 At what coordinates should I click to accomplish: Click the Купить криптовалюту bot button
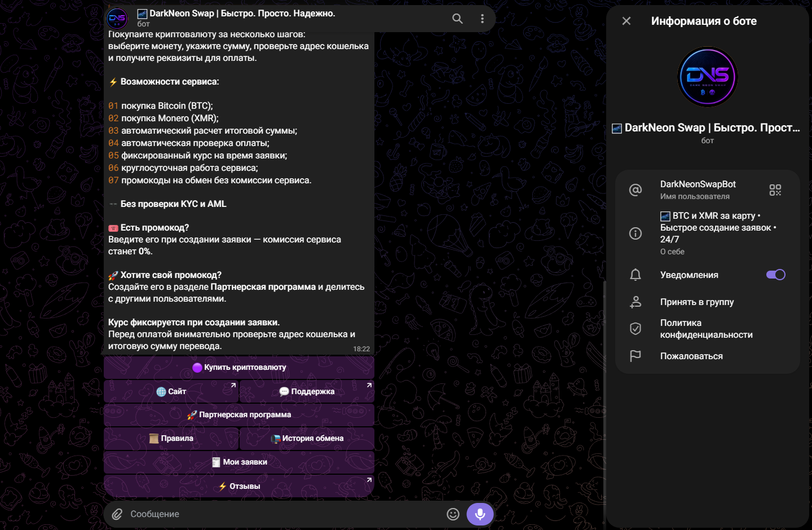[239, 368]
